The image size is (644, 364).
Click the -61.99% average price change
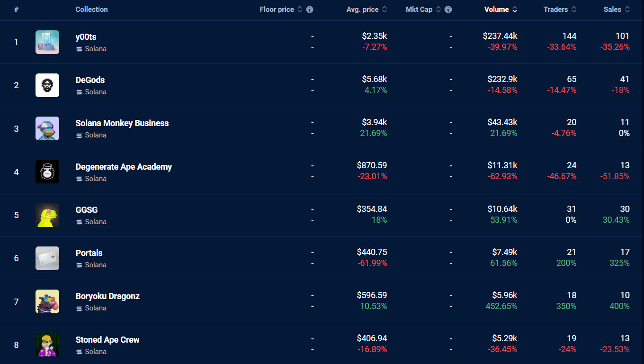(x=373, y=263)
